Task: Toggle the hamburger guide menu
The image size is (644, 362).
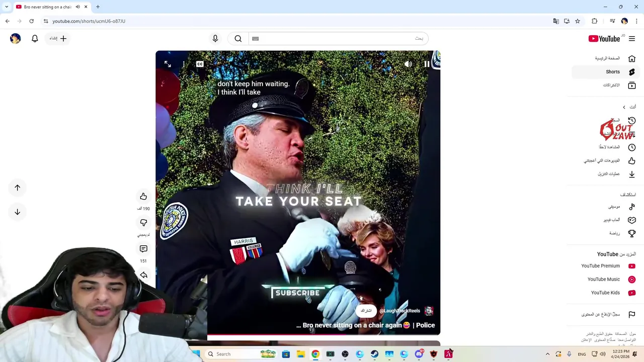Action: 632,39
